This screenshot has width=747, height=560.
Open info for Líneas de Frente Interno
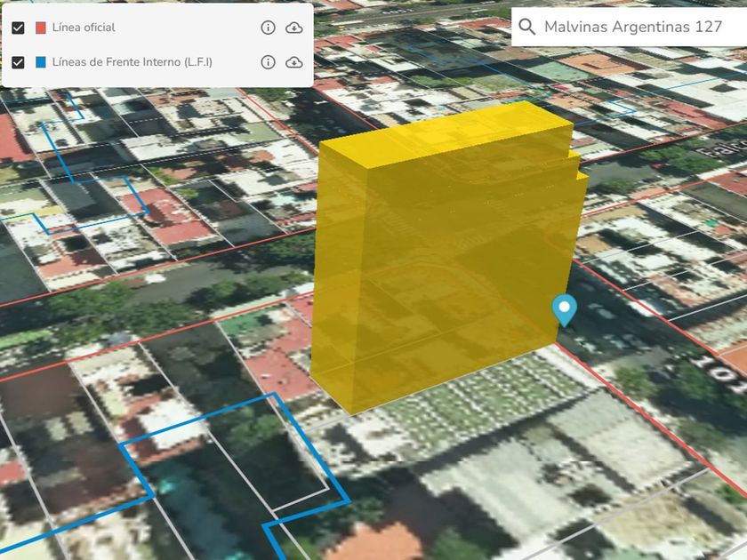pos(268,62)
